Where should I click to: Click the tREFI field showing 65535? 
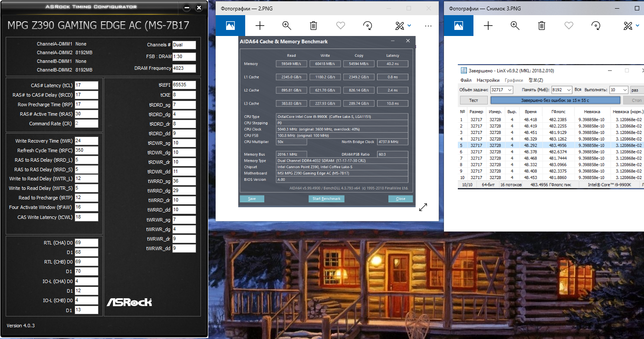(184, 85)
